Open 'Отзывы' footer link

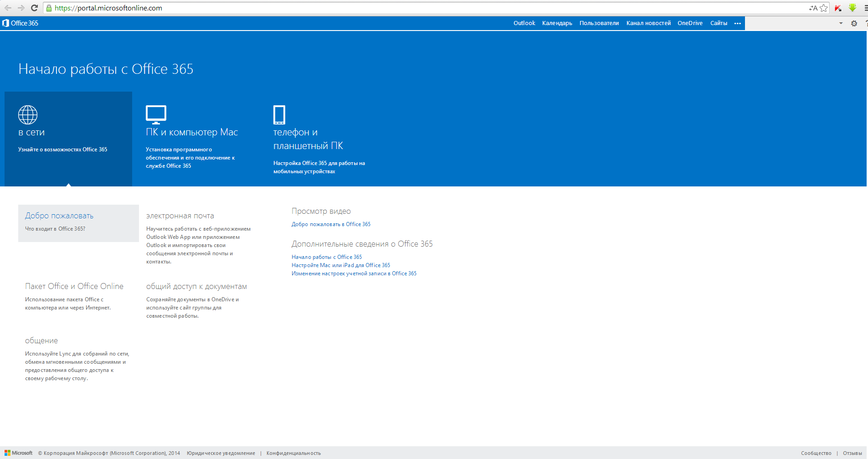[x=853, y=453]
